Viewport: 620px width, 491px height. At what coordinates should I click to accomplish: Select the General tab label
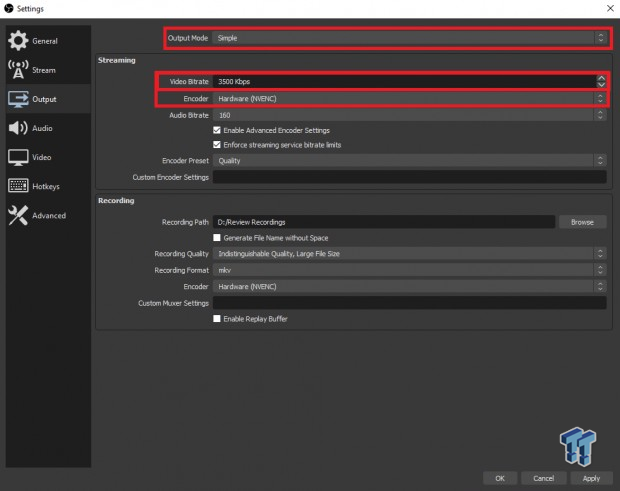tap(45, 41)
